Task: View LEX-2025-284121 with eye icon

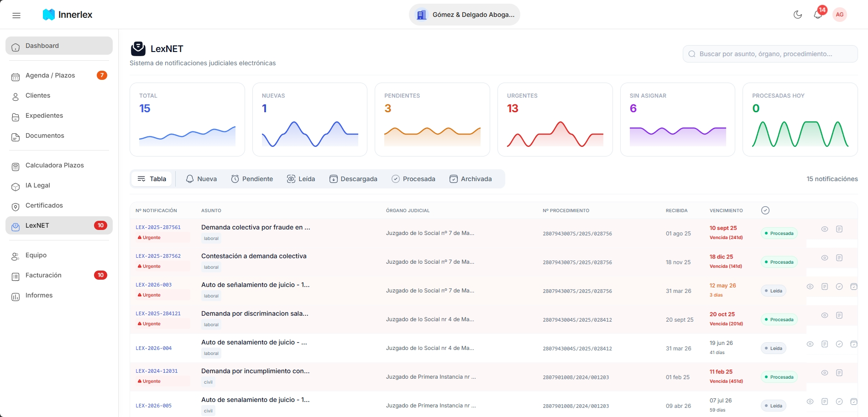Action: (825, 315)
